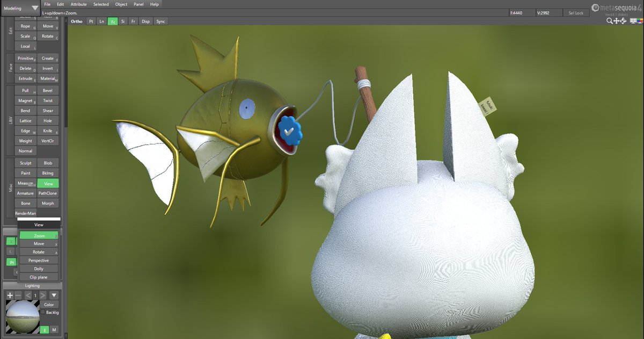The image size is (644, 339).
Task: Open the File menu
Action: point(47,4)
